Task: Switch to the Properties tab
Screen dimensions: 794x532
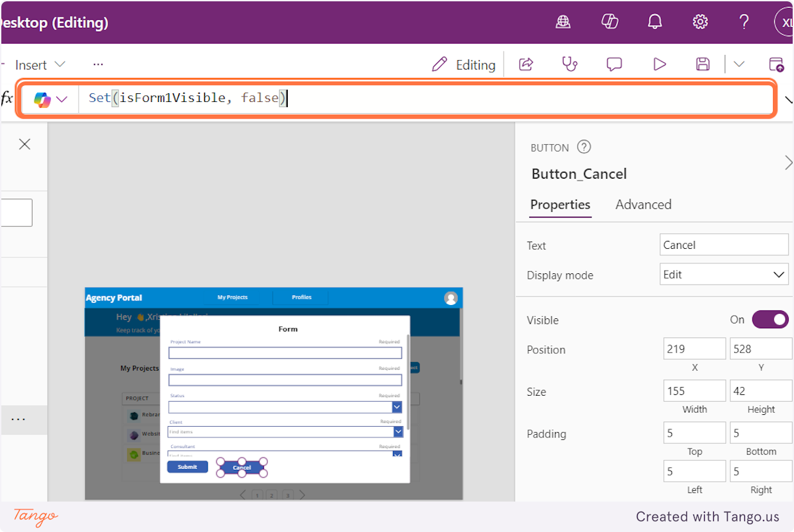Action: (560, 204)
